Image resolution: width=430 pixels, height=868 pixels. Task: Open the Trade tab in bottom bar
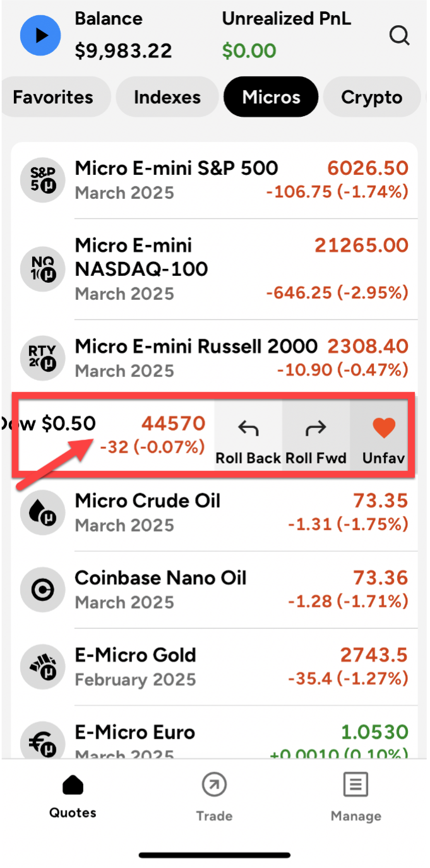click(x=214, y=797)
